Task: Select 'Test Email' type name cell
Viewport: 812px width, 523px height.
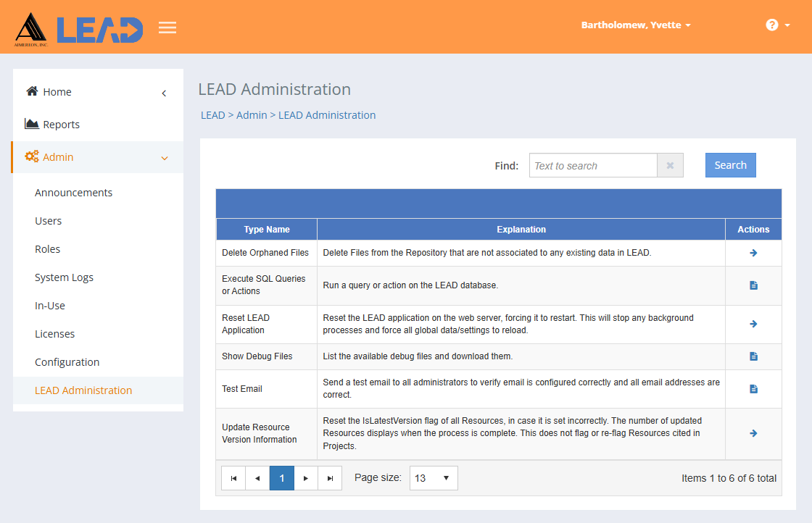Action: coord(267,389)
